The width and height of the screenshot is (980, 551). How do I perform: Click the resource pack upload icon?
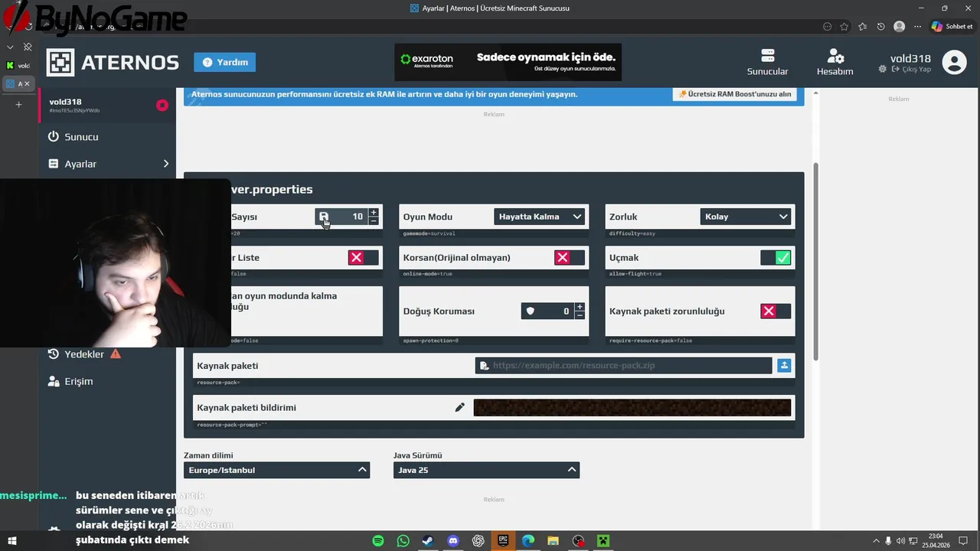pos(784,366)
